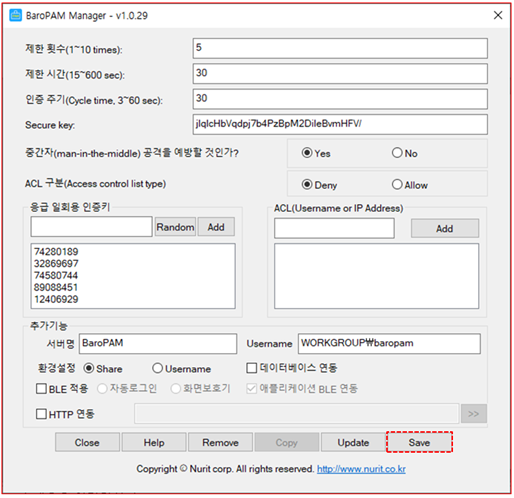
Task: Click the emergency one-time key input field
Action: coord(91,227)
